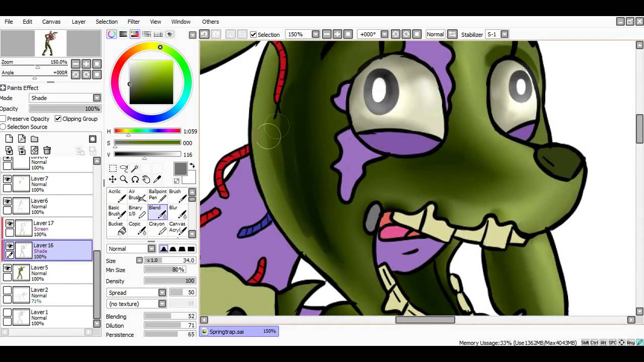Select the Hand pan tool

coord(146,179)
